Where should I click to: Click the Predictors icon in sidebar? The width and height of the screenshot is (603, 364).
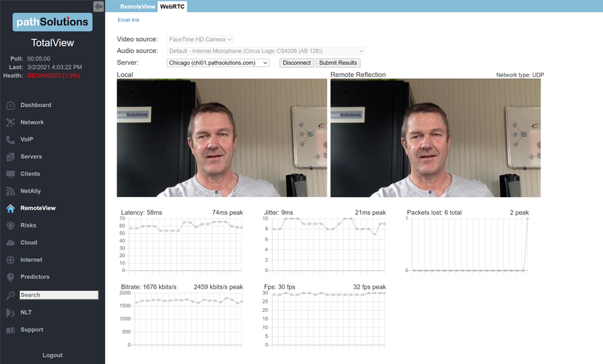pyautogui.click(x=10, y=277)
